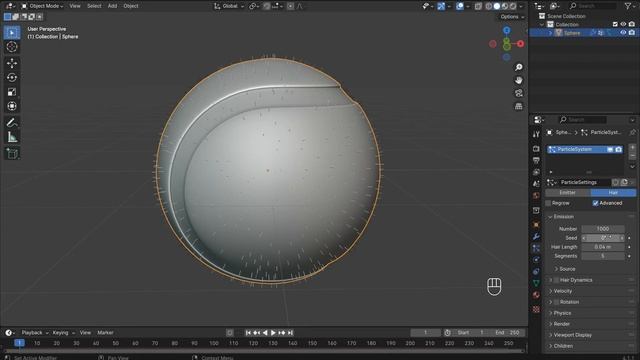Open the Options dropdown in viewport
Image resolution: width=640 pixels, height=360 pixels.
pos(512,17)
